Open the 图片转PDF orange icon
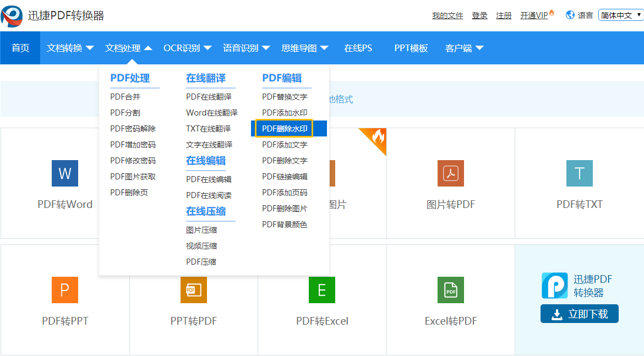This screenshot has width=644, height=356. pyautogui.click(x=451, y=173)
